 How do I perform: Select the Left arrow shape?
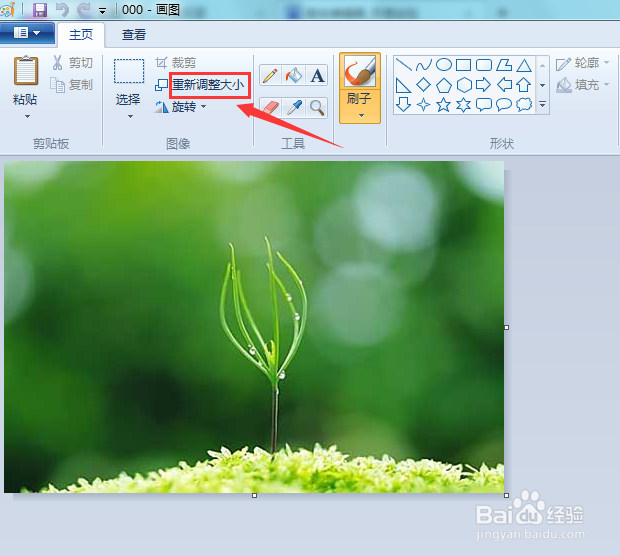point(504,85)
